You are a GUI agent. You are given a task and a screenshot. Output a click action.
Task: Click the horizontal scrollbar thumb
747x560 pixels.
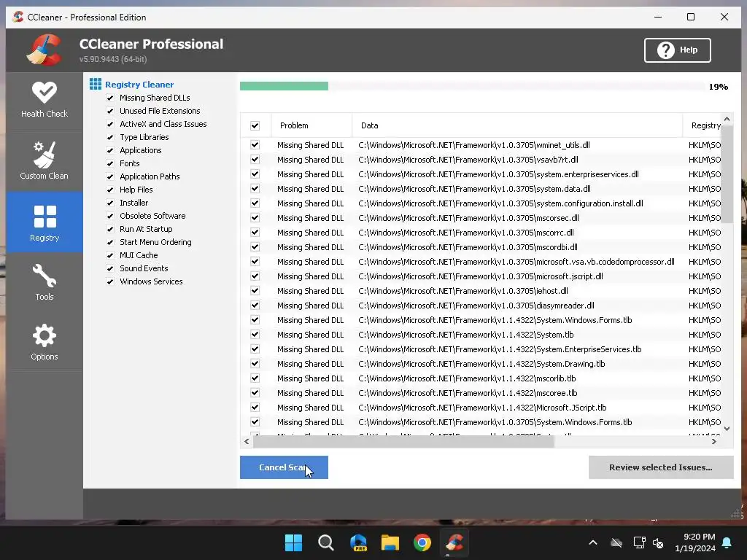[x=403, y=441]
